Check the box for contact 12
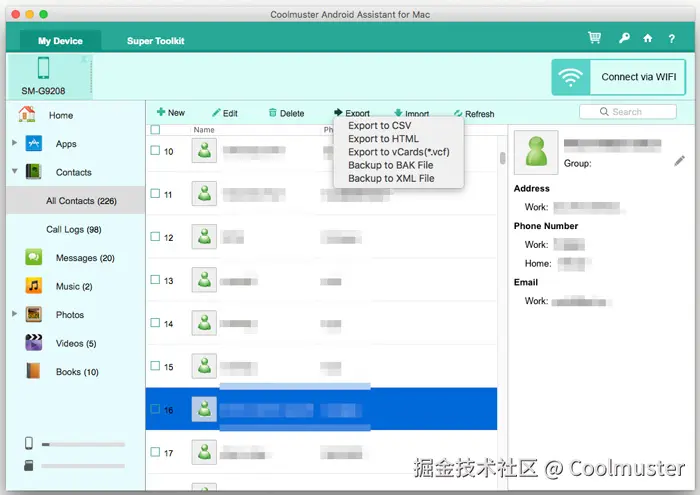Viewport: 700px width, 495px height. click(x=155, y=237)
